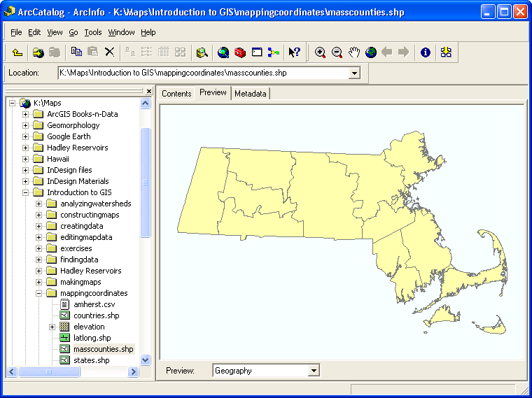Viewport: 532px width, 398px height.
Task: Collapse the mappingcoordinates folder
Action: click(x=38, y=293)
